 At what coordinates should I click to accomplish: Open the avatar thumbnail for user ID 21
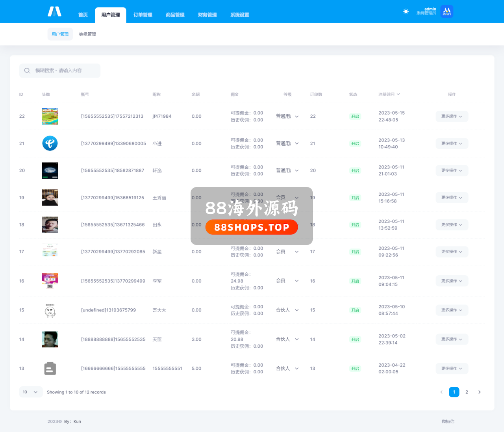pyautogui.click(x=50, y=143)
